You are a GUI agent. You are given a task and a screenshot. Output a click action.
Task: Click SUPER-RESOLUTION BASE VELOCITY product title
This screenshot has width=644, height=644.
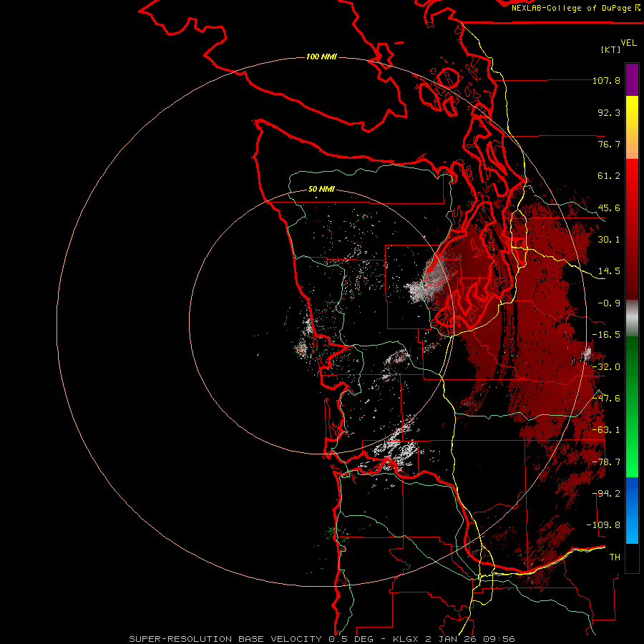(x=225, y=639)
